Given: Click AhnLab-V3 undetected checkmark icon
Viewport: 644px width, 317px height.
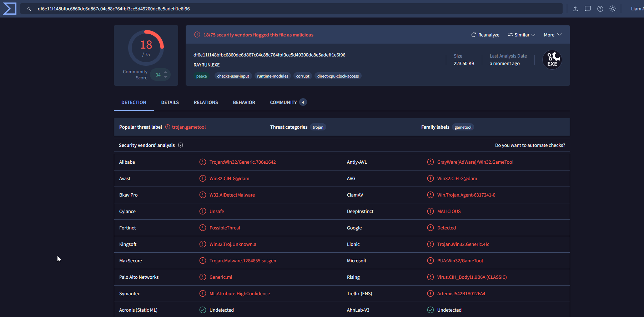Looking at the screenshot, I should point(431,310).
